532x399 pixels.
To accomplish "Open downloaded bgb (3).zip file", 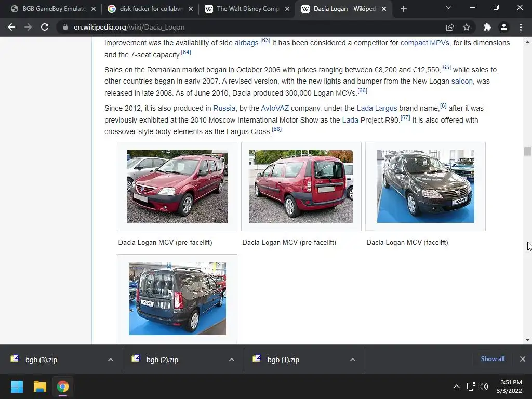I will tap(41, 360).
